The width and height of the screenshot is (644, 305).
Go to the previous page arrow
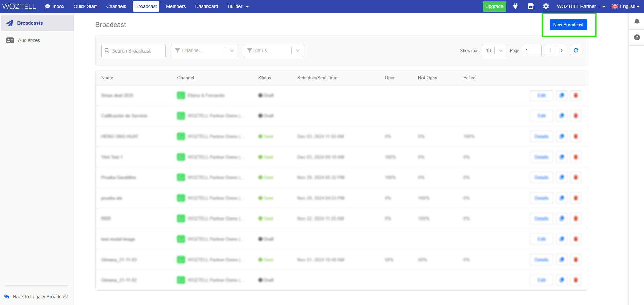[x=550, y=50]
